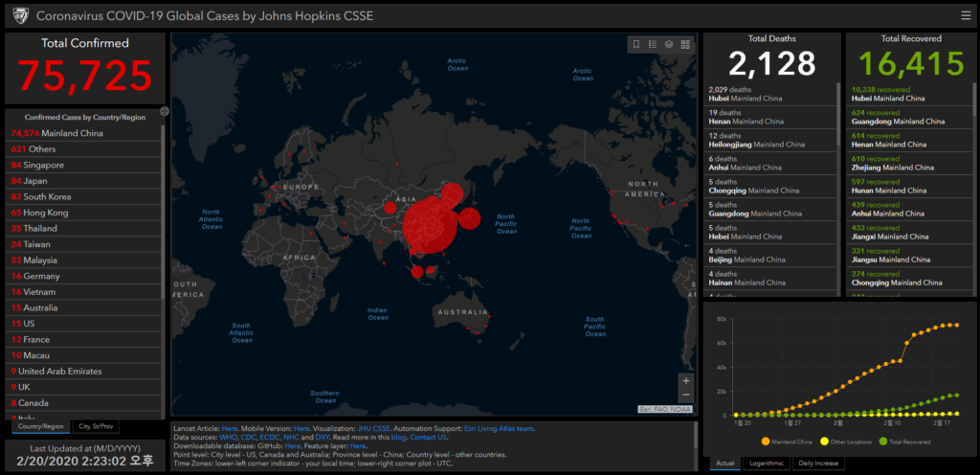980x475 pixels.
Task: Open the map layer list
Action: coord(669,44)
